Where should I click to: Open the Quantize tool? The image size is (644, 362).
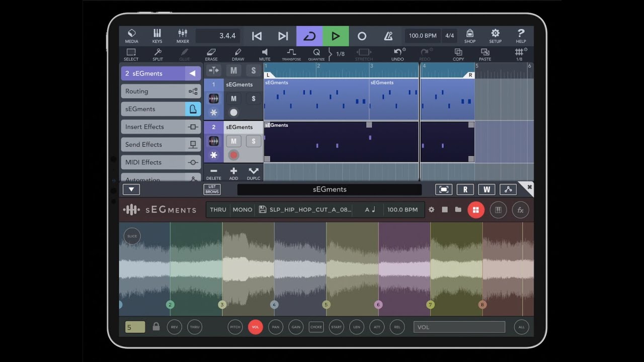click(316, 54)
